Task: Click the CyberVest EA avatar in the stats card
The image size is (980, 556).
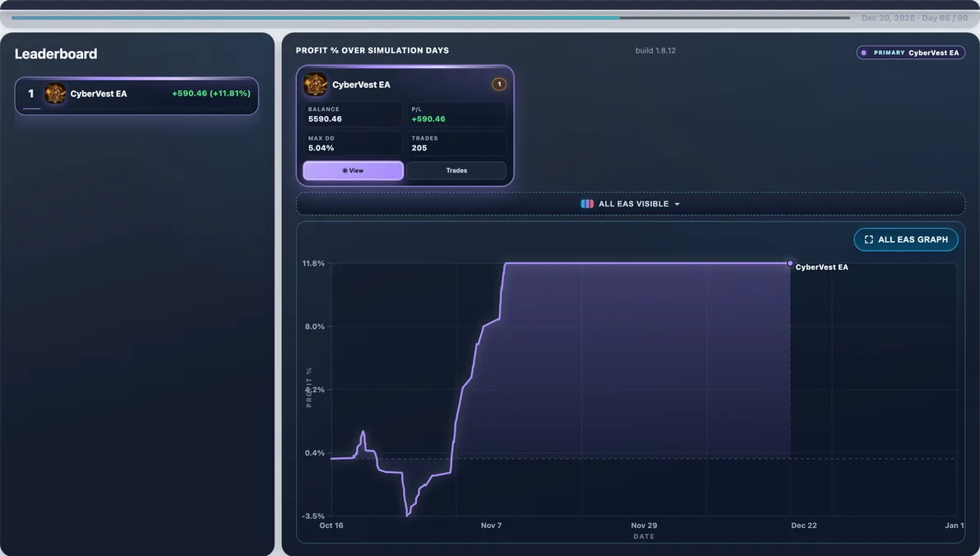Action: click(x=315, y=85)
